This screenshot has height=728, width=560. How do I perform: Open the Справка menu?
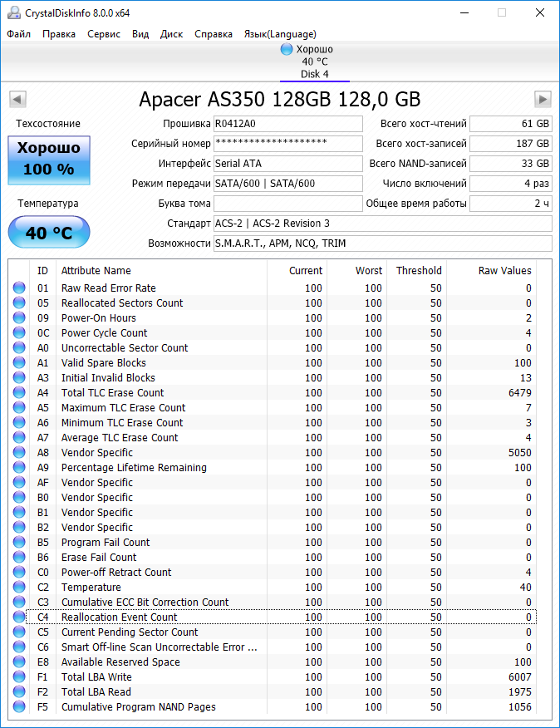tap(214, 34)
